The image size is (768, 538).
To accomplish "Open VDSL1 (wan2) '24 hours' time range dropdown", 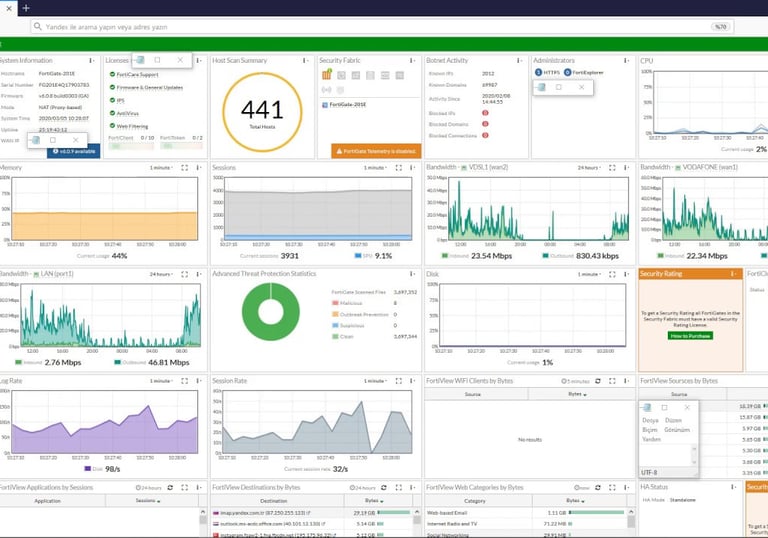I will (589, 168).
